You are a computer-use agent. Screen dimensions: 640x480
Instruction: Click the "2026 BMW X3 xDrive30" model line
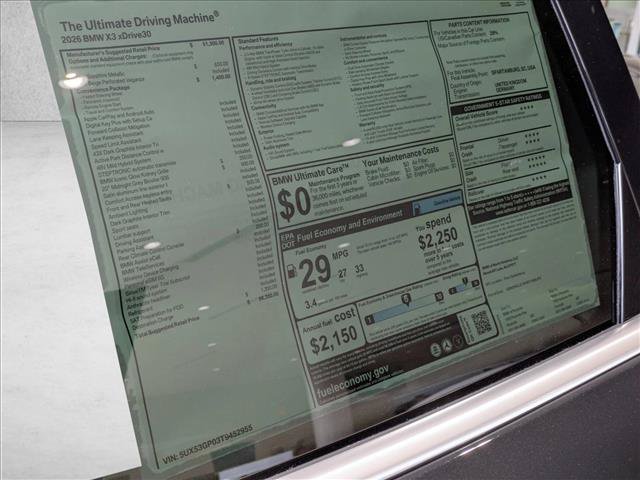click(x=106, y=37)
